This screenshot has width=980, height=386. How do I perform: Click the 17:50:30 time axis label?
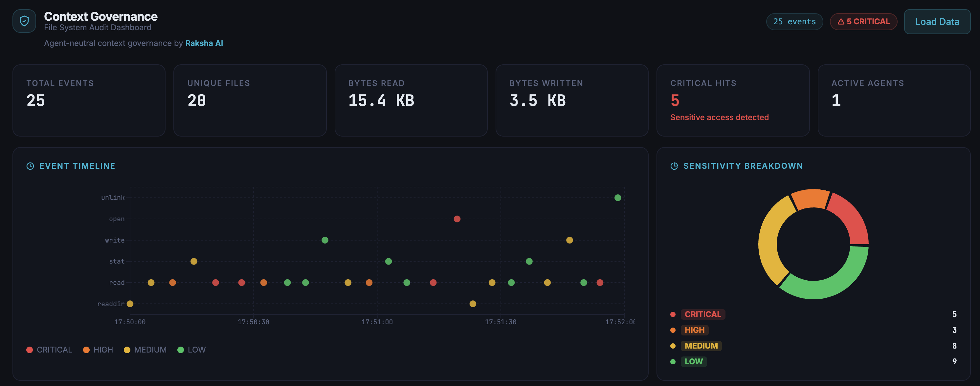(253, 322)
